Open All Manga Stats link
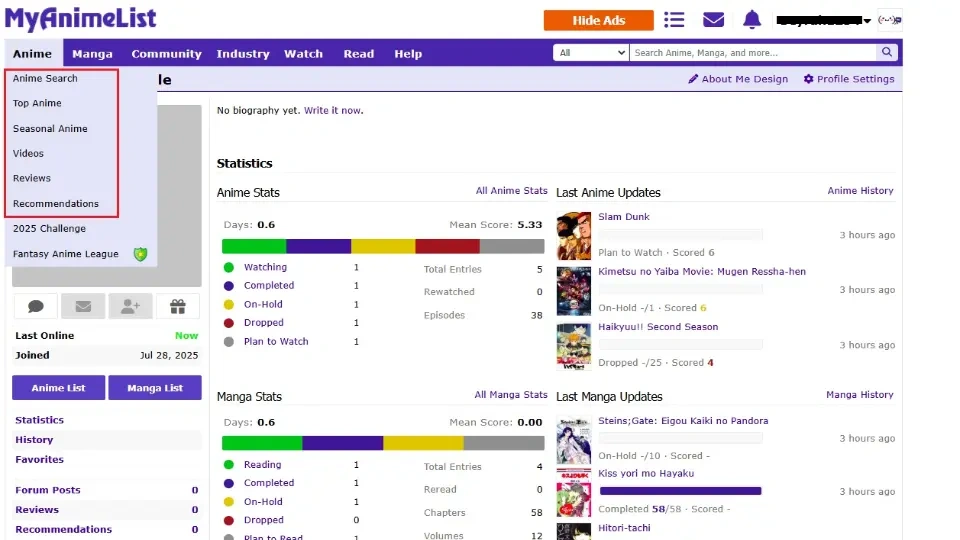960x540 pixels. tap(511, 394)
